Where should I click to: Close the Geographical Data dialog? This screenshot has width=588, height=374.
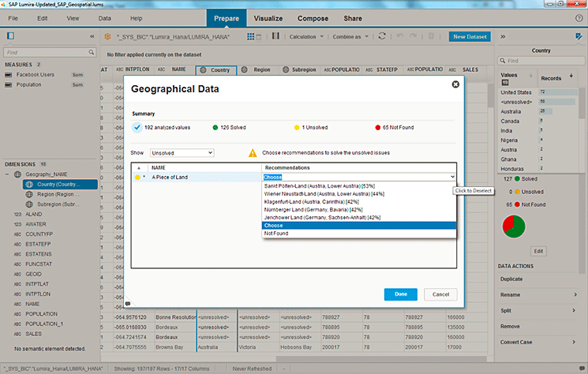point(455,84)
